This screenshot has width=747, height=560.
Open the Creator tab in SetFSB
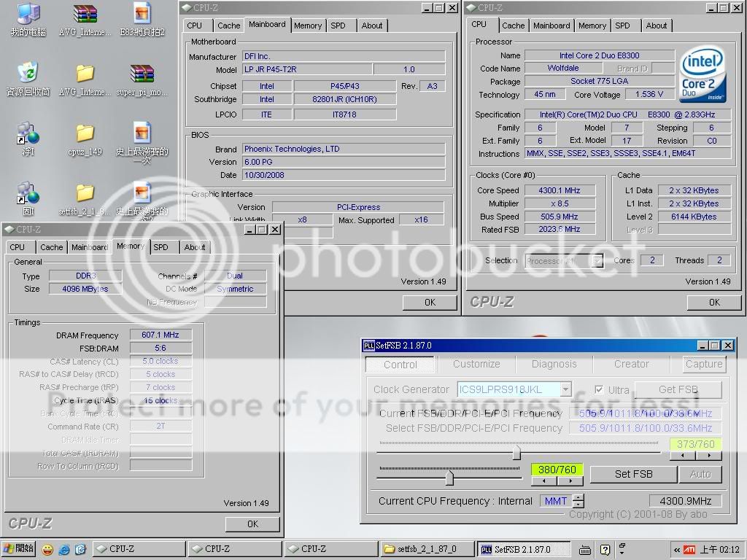tap(631, 365)
